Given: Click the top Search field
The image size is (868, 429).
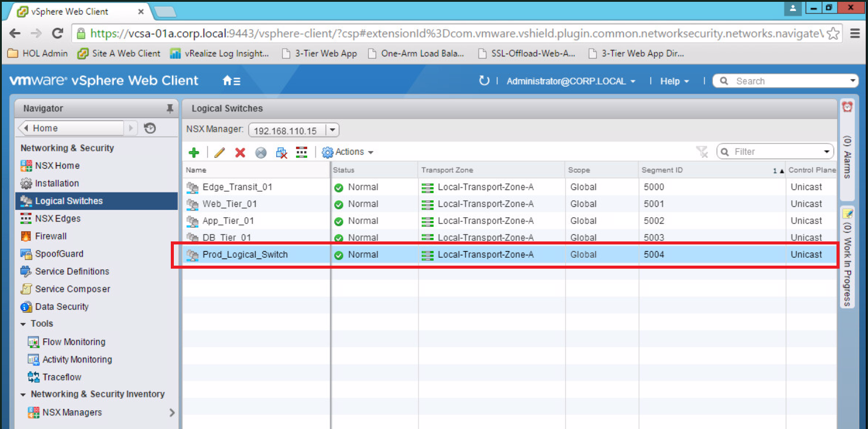Looking at the screenshot, I should [786, 81].
